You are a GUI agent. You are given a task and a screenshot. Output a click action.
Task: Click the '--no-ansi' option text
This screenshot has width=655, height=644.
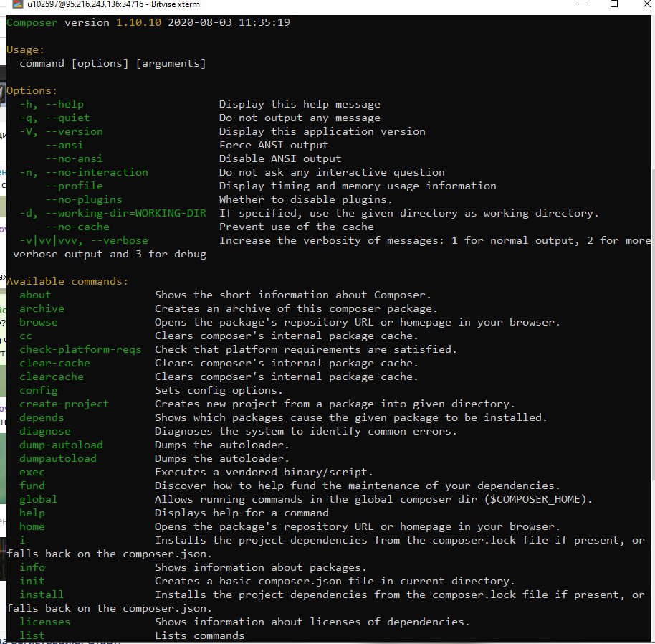(74, 158)
